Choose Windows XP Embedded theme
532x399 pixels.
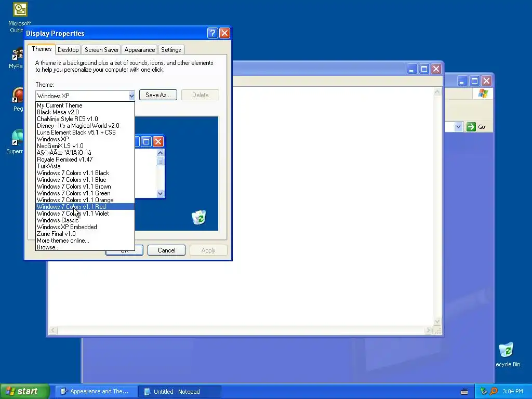point(85,227)
